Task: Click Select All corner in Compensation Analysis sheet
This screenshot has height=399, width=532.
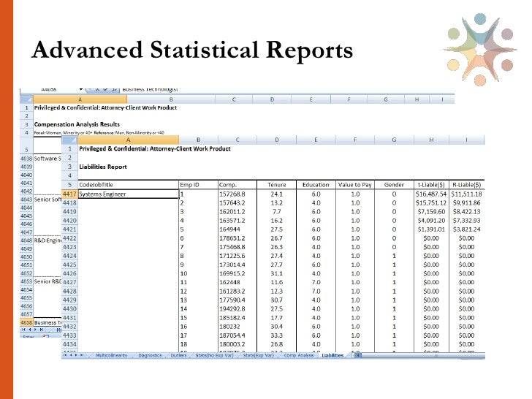Action: pyautogui.click(x=26, y=99)
